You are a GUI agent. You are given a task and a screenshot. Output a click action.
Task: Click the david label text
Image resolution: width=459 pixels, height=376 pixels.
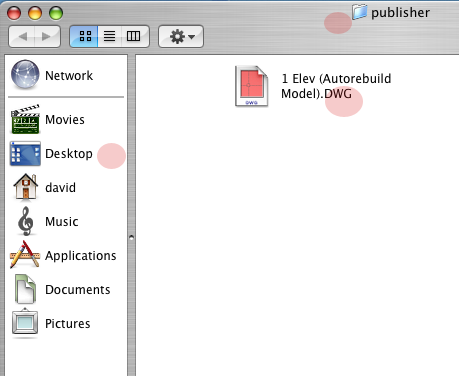pos(60,187)
